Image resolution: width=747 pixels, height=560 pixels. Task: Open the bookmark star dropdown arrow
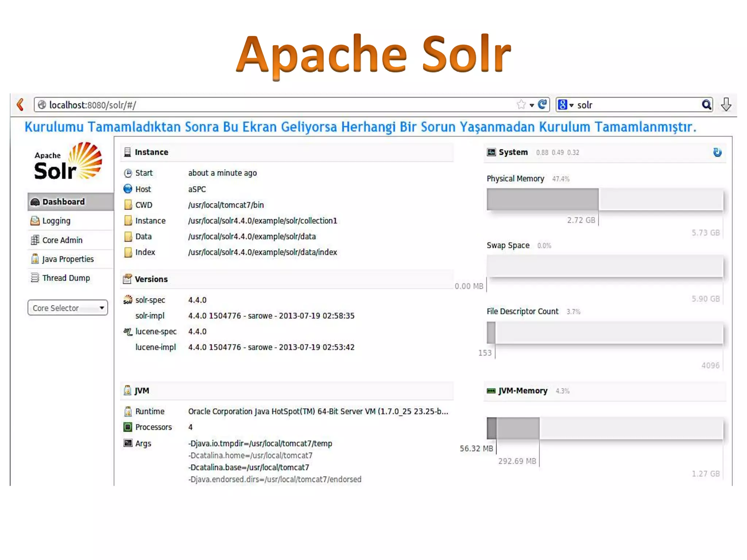click(532, 105)
